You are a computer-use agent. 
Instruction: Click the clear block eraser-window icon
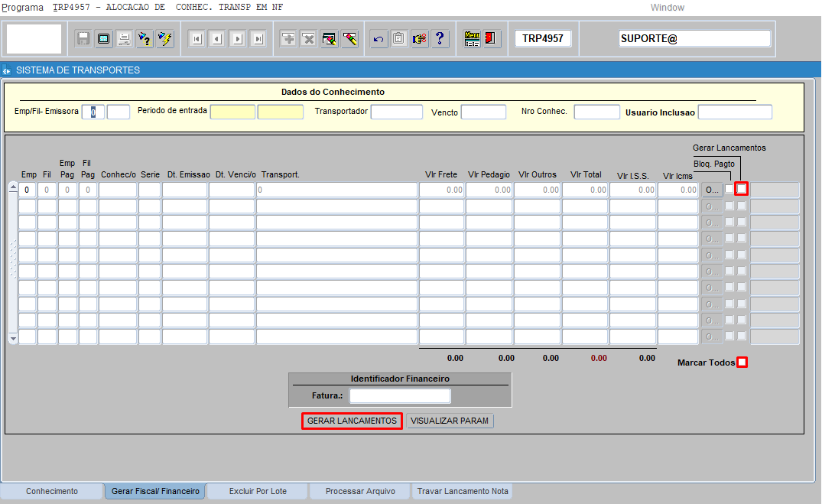[330, 39]
